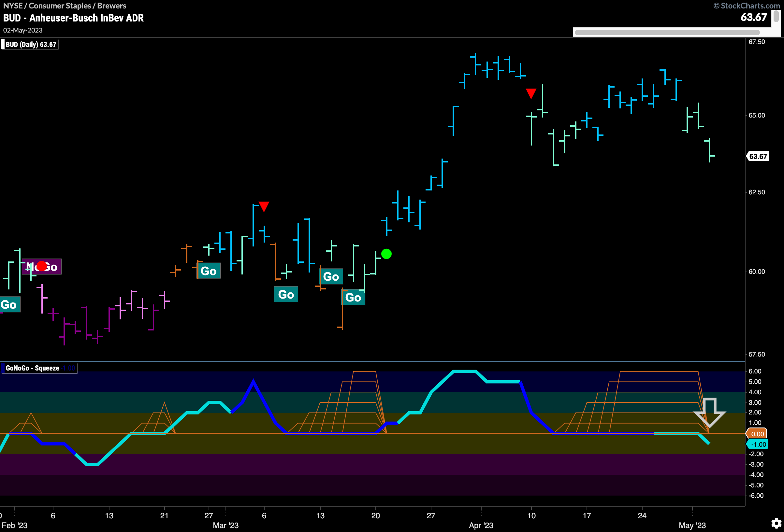Click the Feb '23 month label
The width and height of the screenshot is (784, 532).
pos(15,525)
